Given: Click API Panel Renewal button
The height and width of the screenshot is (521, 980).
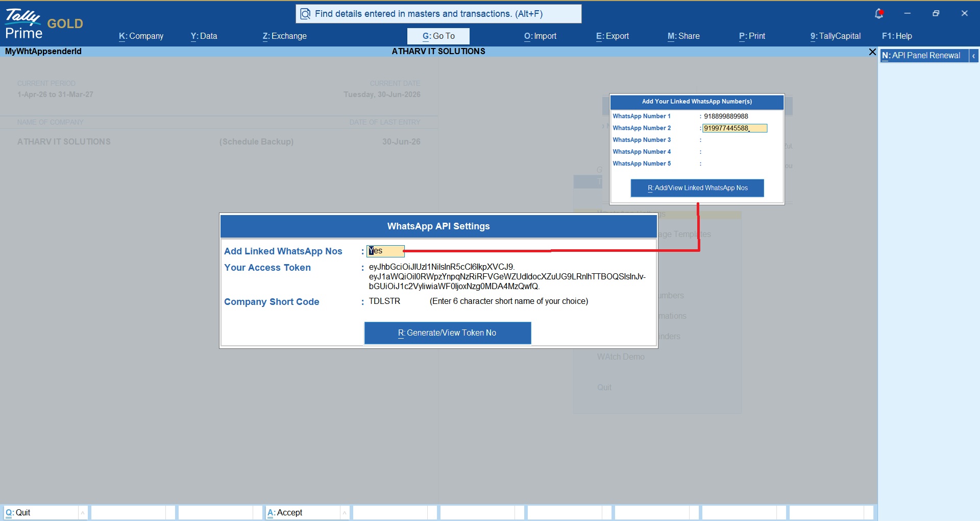Looking at the screenshot, I should 924,56.
